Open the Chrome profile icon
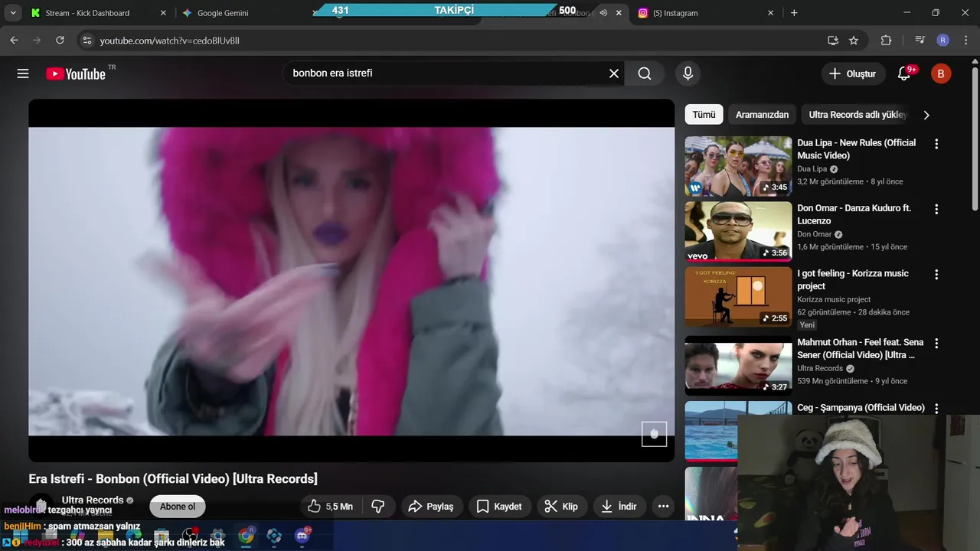The height and width of the screenshot is (551, 980). [942, 41]
